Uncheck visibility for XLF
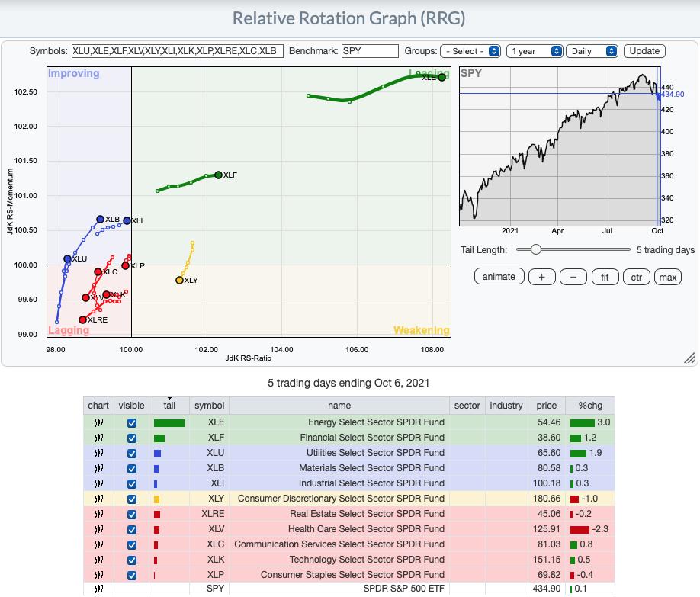This screenshot has width=700, height=597. (x=132, y=438)
